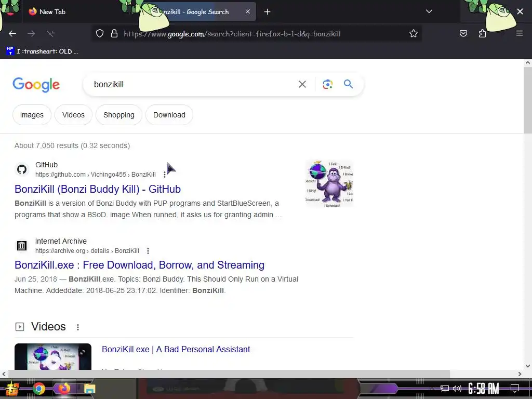
Task: Open a new tab with plus button
Action: (x=268, y=12)
